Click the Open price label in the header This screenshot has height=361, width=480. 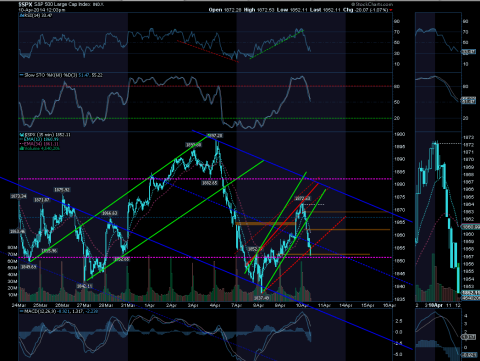click(215, 10)
